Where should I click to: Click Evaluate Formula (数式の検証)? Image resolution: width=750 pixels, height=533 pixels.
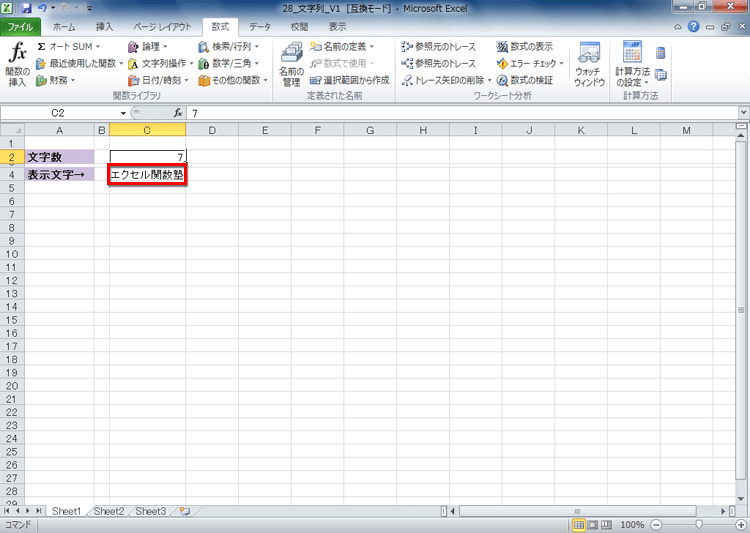(525, 80)
